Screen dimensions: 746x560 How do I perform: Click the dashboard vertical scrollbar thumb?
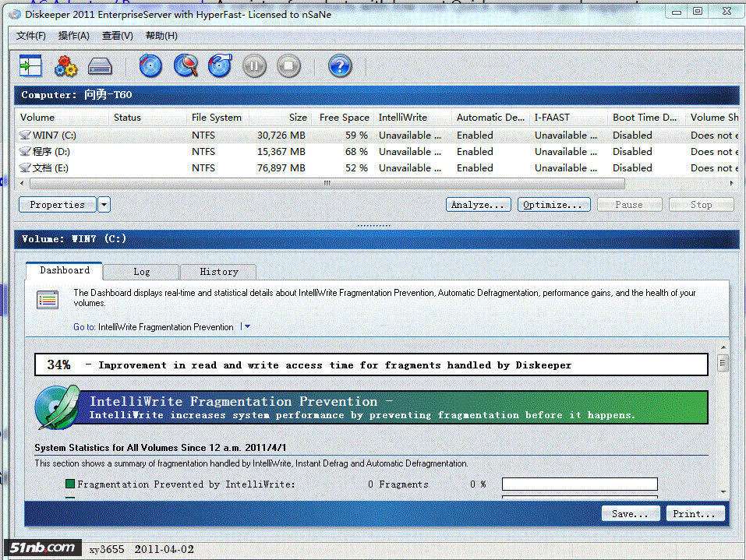coord(723,363)
